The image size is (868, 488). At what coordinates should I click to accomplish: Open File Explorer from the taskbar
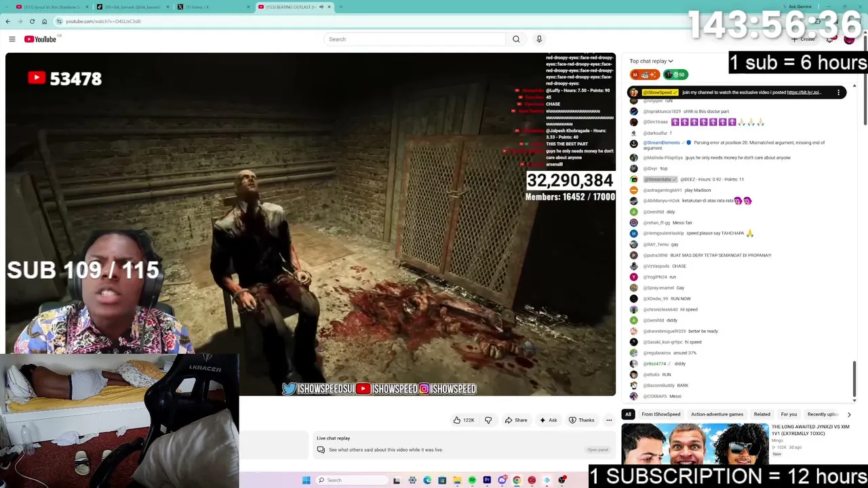coord(457,481)
